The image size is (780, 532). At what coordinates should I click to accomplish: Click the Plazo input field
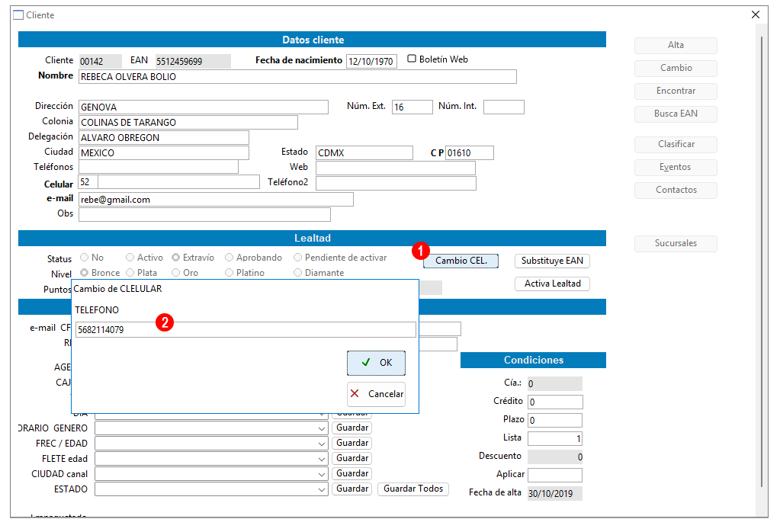coord(554,420)
